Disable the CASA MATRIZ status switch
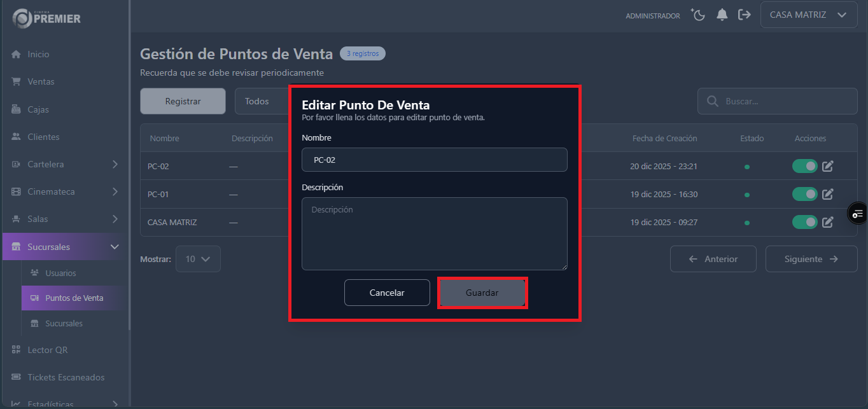 point(804,222)
